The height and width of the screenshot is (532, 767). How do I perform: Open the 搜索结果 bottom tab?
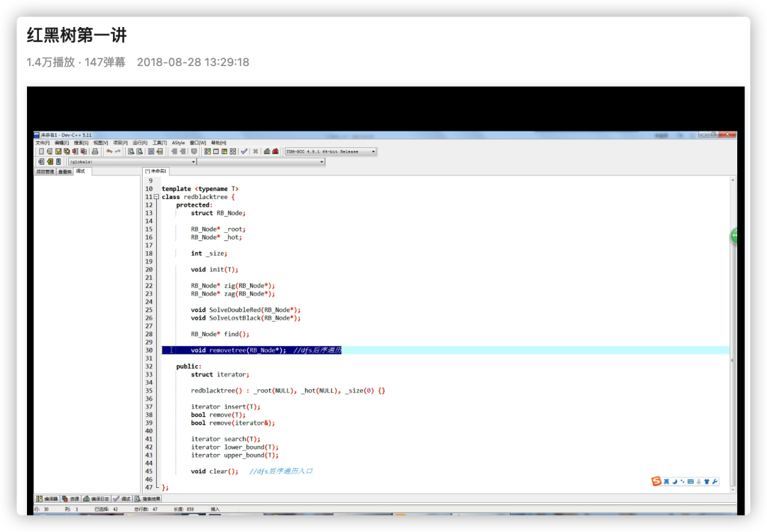(x=148, y=499)
